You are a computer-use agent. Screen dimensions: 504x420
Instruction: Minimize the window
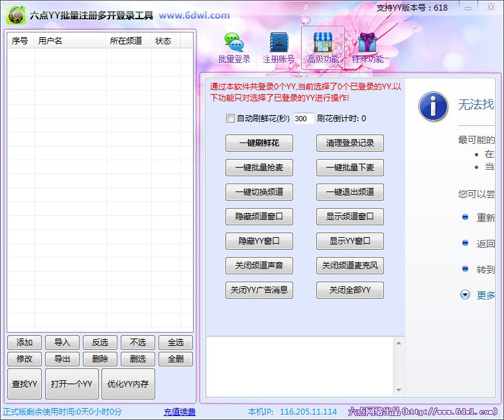click(x=469, y=7)
